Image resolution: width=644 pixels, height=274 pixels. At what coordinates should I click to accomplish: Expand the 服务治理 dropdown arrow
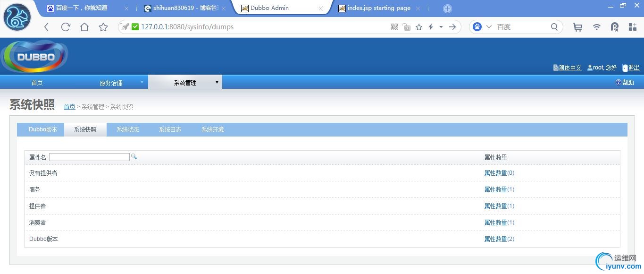[x=142, y=82]
